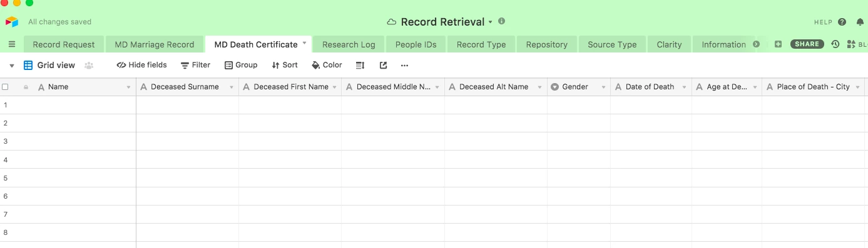
Task: Open the Color options
Action: [x=327, y=65]
